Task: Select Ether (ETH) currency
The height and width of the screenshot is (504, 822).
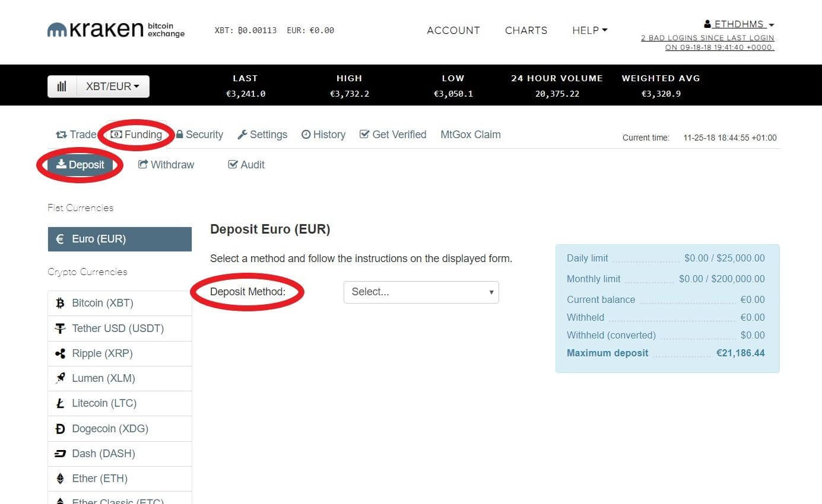Action: coord(120,479)
